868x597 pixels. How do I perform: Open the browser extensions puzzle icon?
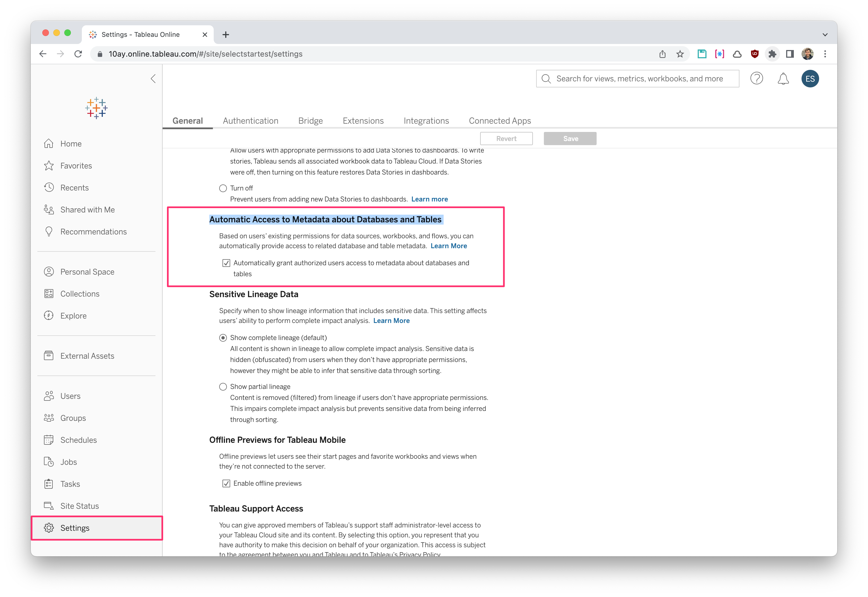(x=772, y=54)
